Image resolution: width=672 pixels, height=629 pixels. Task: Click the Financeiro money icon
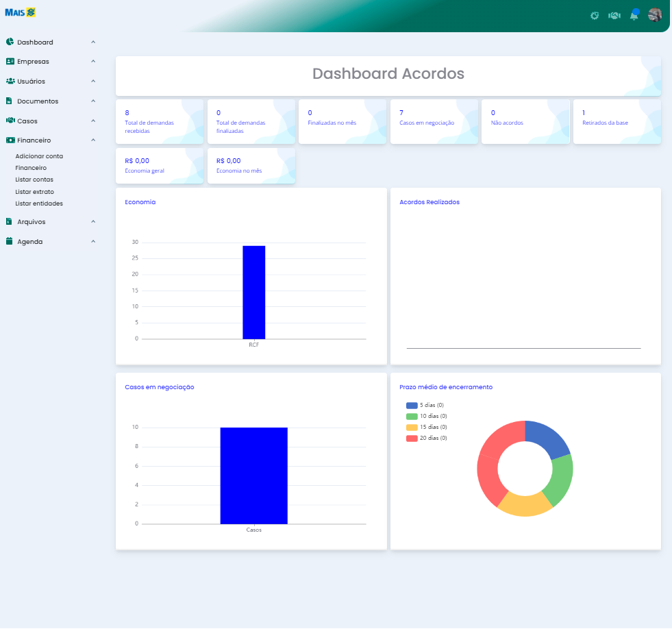(x=9, y=140)
